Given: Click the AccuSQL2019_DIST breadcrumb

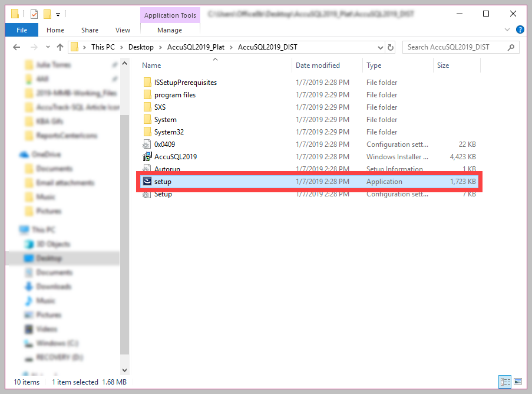Looking at the screenshot, I should pyautogui.click(x=267, y=47).
